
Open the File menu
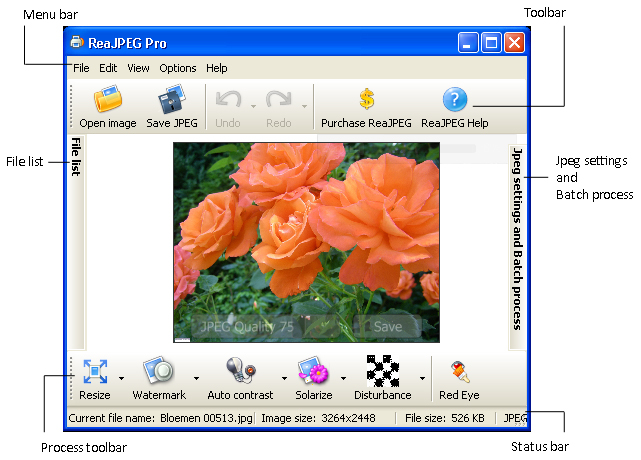click(81, 68)
